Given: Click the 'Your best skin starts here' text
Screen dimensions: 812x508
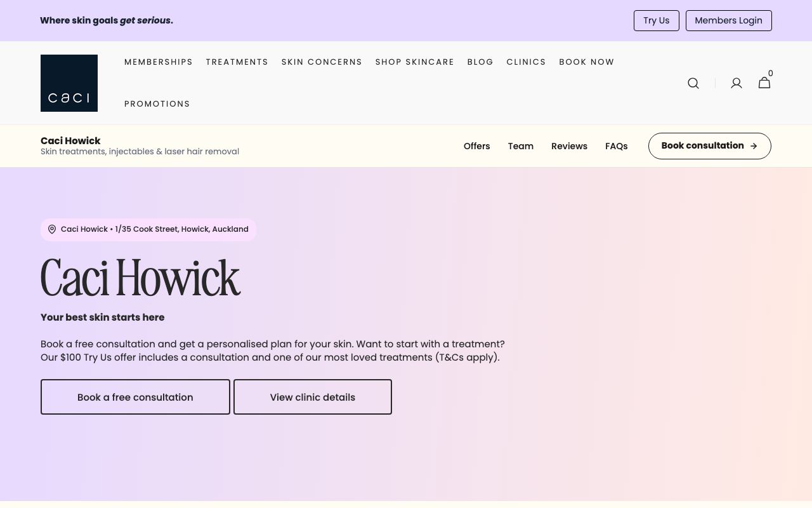Looking at the screenshot, I should pyautogui.click(x=103, y=317).
